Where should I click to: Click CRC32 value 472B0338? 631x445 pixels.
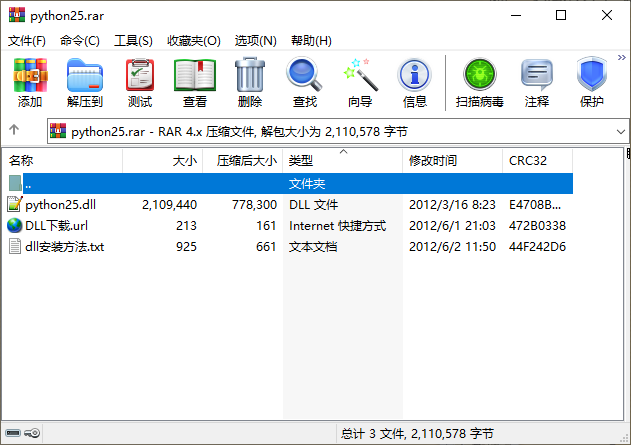coord(537,226)
